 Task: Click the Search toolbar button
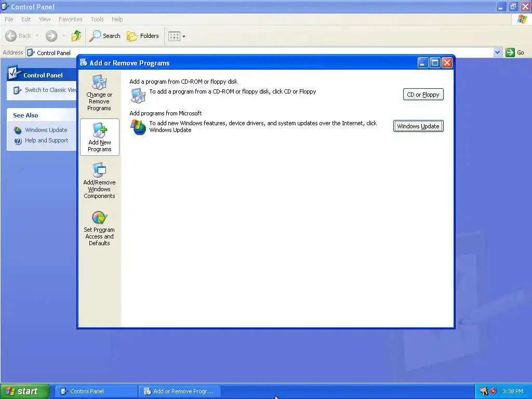[x=105, y=36]
